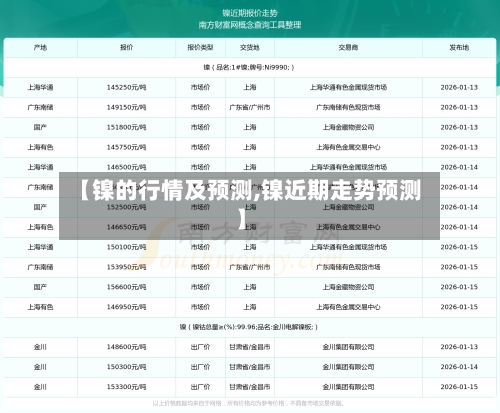Click the subtitle 南方财富网概念查询工具整理

pyautogui.click(x=250, y=25)
